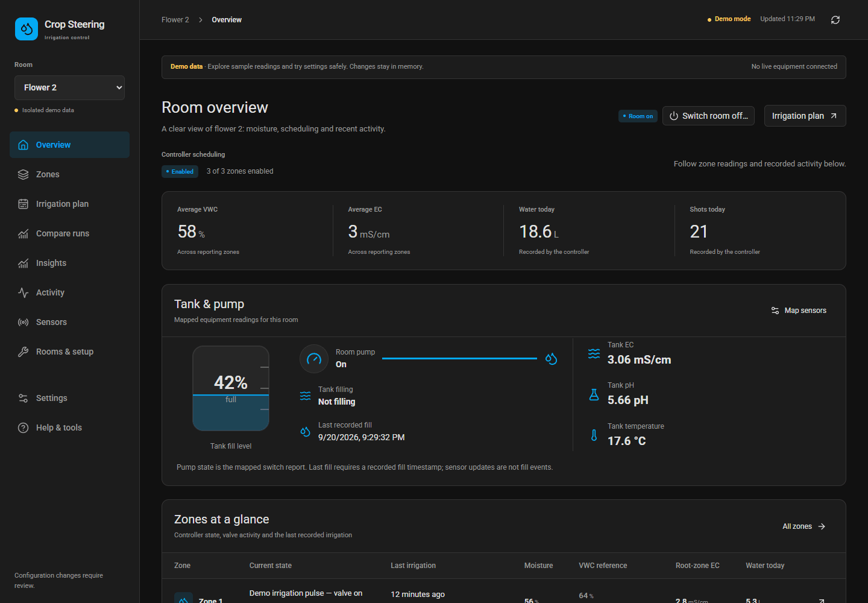The width and height of the screenshot is (868, 603).
Task: Click the Tank pH 5.66 pH reading
Action: 627,400
